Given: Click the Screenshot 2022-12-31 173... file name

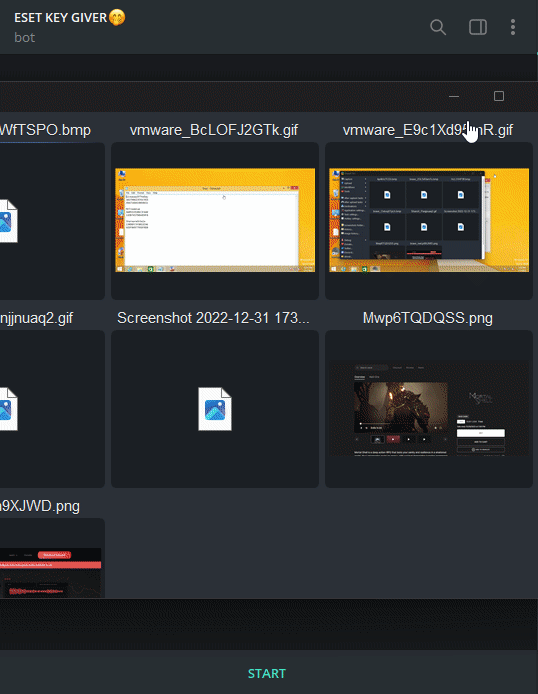Looking at the screenshot, I should 213,318.
